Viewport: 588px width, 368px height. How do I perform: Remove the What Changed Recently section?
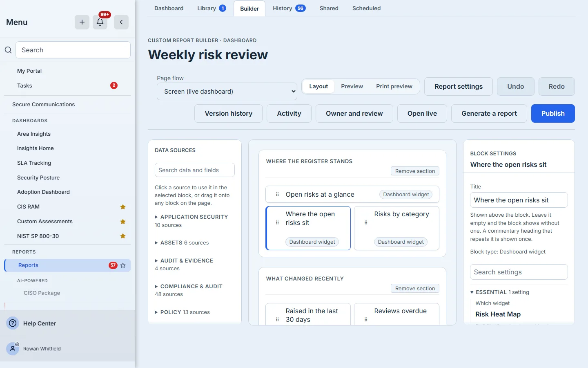coord(415,288)
